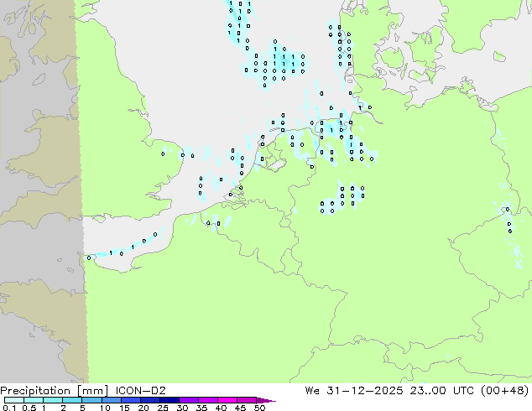Click the '20' value on the legend scale
This screenshot has width=532, height=411.
[143, 408]
